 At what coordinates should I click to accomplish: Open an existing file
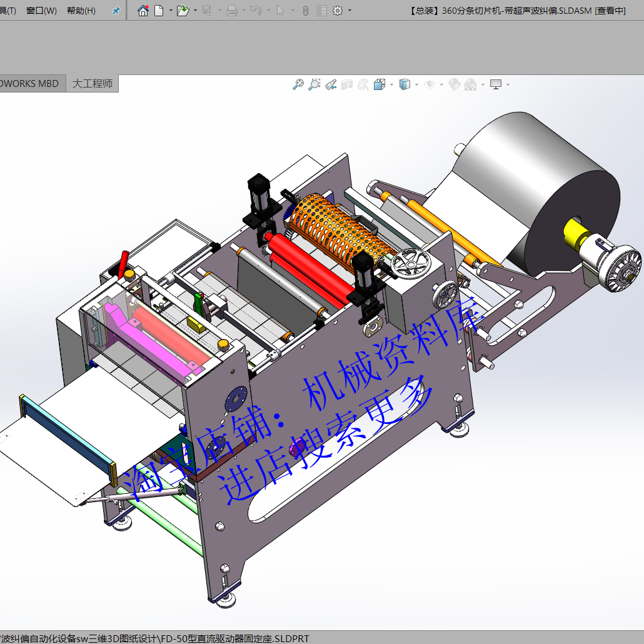183,10
